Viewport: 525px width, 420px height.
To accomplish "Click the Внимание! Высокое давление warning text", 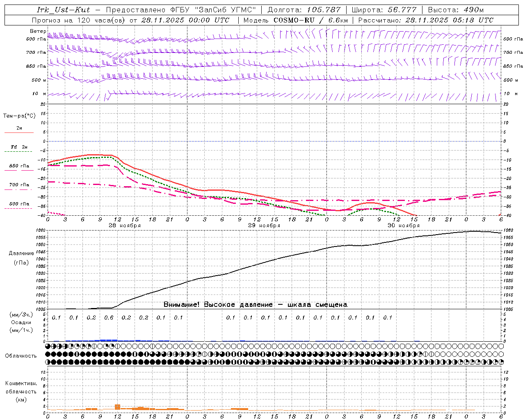I will coord(255,305).
